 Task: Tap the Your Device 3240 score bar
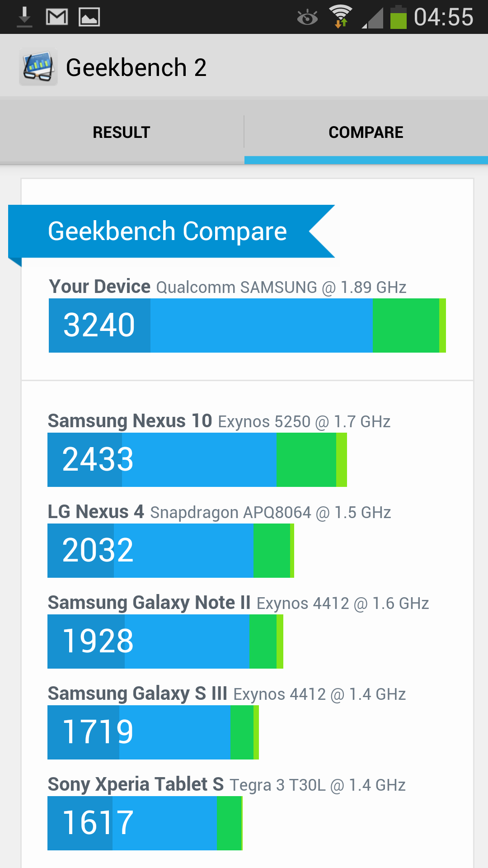pos(247,325)
